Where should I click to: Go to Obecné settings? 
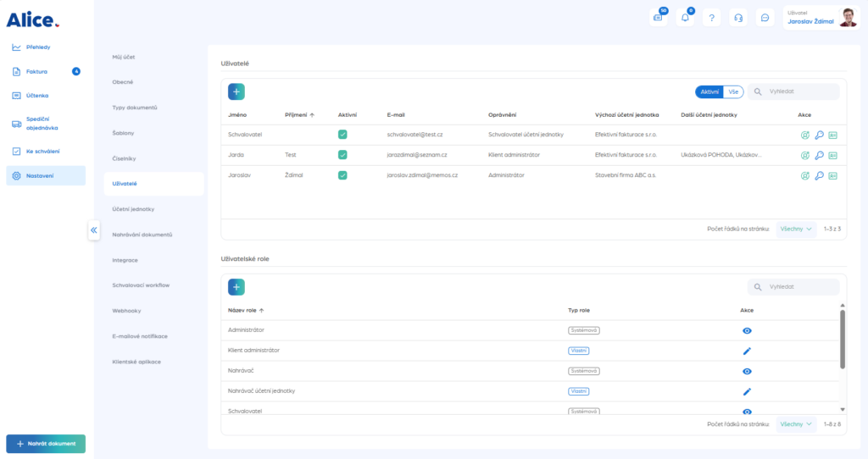tap(122, 82)
